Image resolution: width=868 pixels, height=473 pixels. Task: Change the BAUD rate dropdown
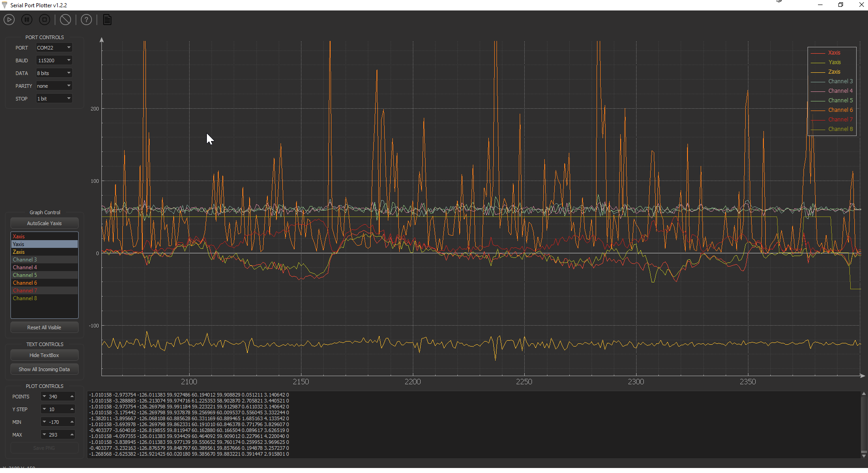(53, 60)
